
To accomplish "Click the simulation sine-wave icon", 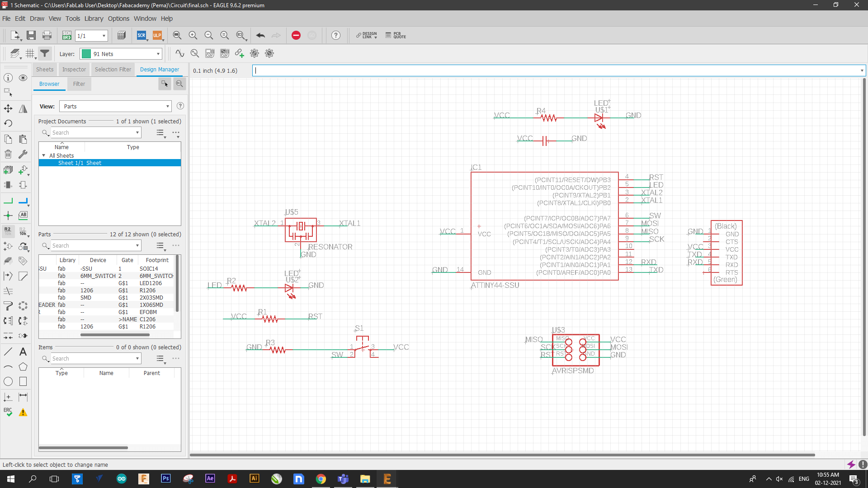I will pyautogui.click(x=180, y=53).
